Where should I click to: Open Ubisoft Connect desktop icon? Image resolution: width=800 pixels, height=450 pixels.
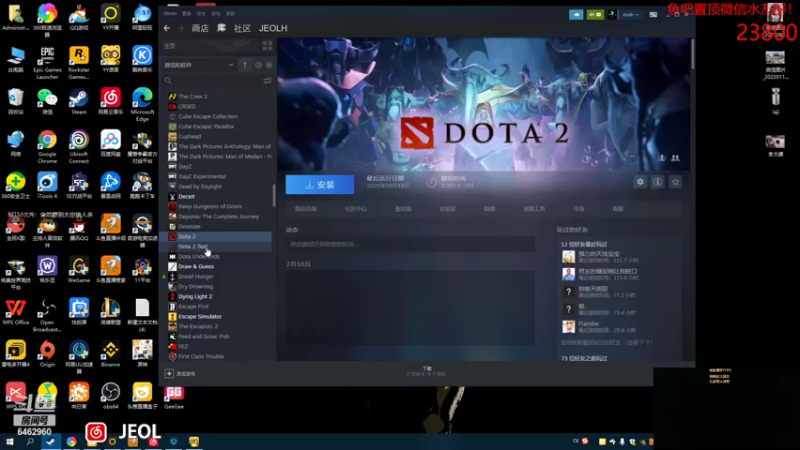point(79,146)
